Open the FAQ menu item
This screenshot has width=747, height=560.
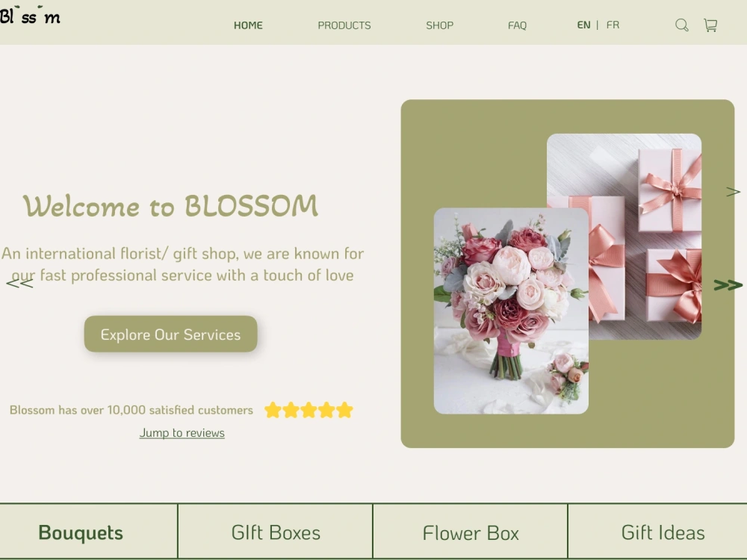pos(517,25)
